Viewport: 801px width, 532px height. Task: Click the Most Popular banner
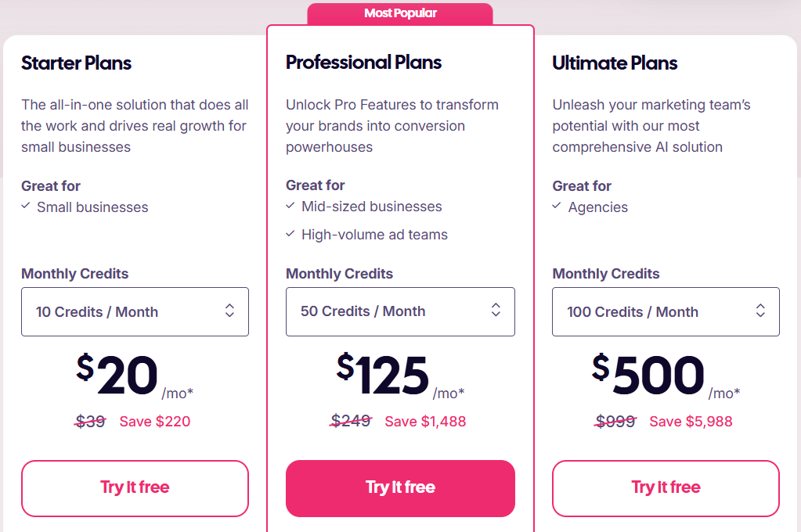tap(400, 13)
